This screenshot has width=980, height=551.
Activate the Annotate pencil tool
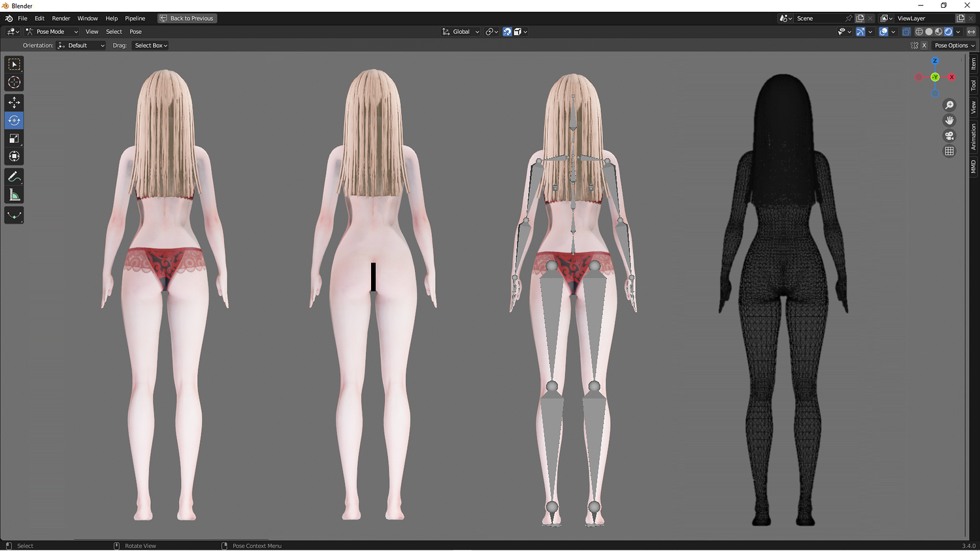pyautogui.click(x=14, y=177)
